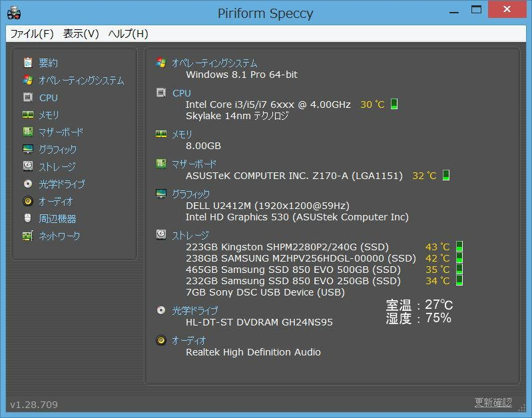Click the CPU chip icon in sidebar

point(28,97)
